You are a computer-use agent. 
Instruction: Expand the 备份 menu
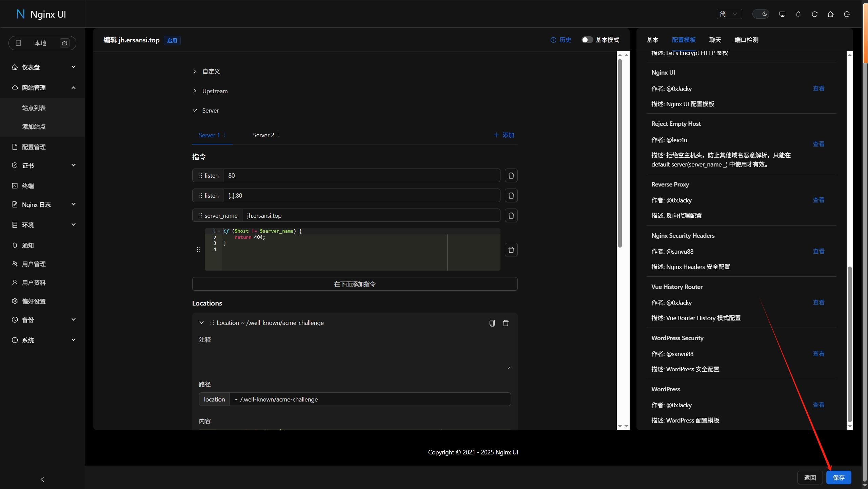tap(42, 320)
